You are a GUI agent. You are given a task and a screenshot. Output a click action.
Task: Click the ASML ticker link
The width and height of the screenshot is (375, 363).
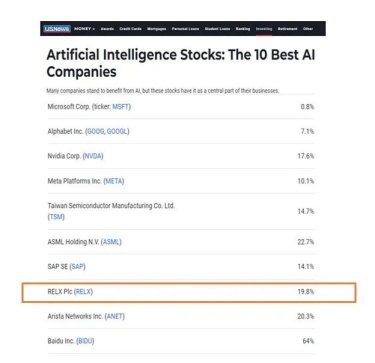[111, 242]
